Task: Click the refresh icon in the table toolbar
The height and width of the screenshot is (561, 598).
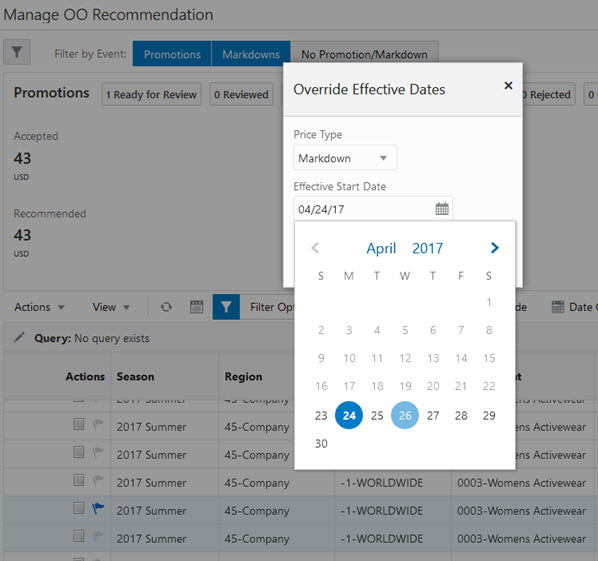Action: [166, 307]
